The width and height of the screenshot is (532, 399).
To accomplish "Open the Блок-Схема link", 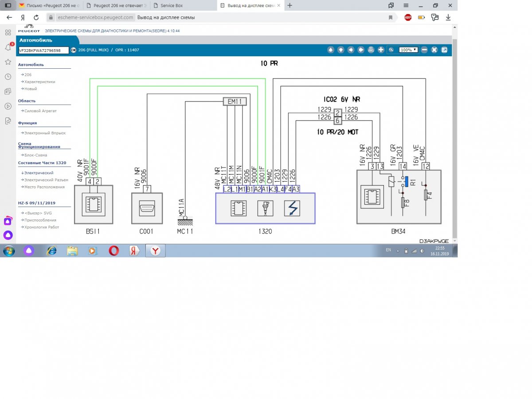I will tap(35, 155).
